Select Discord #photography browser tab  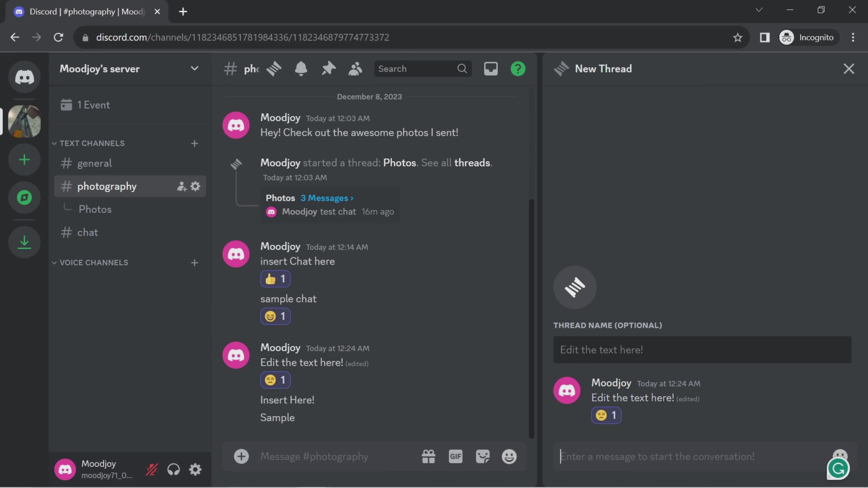click(87, 12)
